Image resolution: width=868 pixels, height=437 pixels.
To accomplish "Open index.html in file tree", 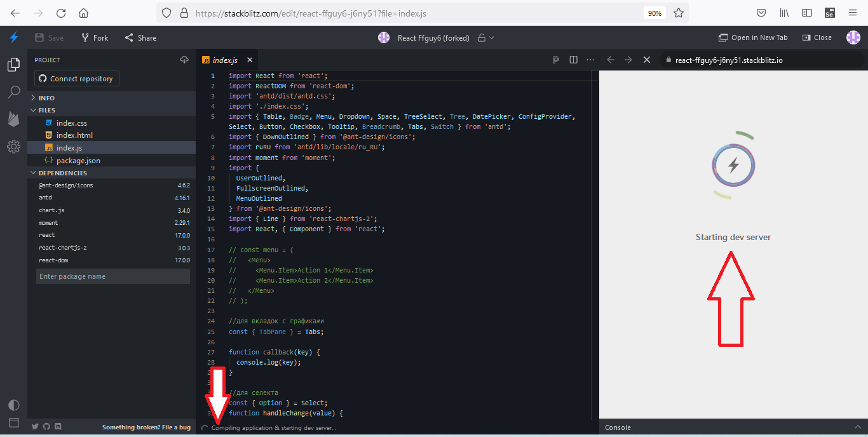I will click(x=112, y=135).
